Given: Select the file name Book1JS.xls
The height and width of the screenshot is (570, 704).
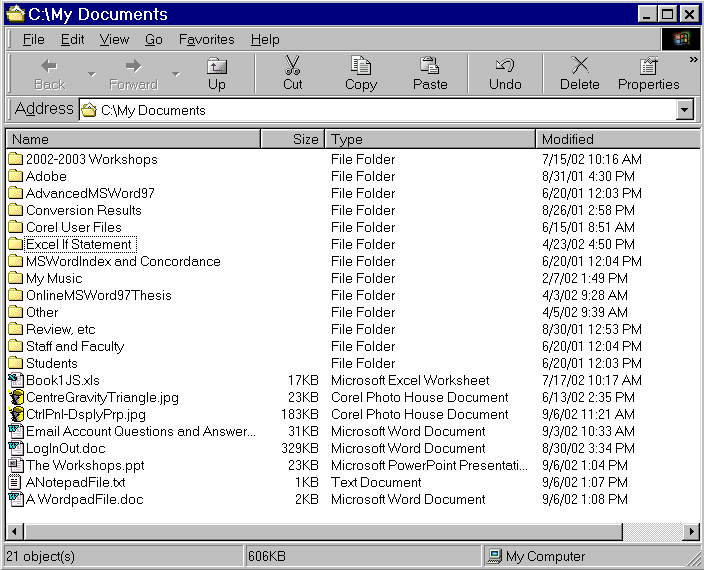Looking at the screenshot, I should [63, 381].
